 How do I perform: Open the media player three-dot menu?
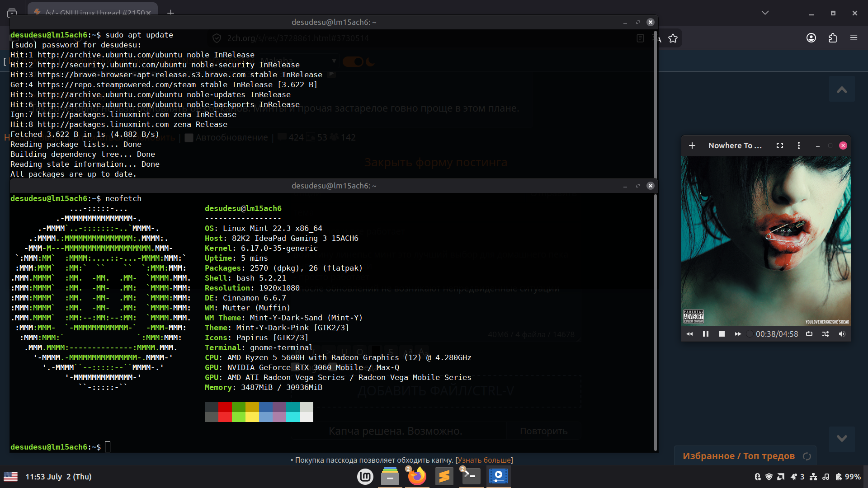799,145
